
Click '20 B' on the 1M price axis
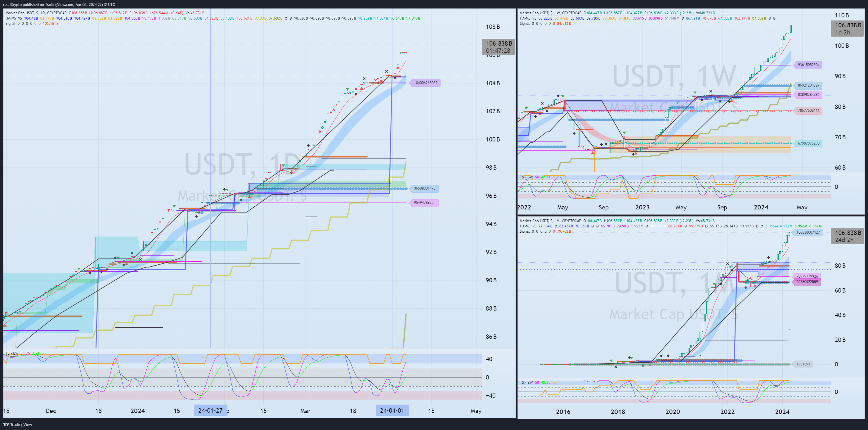840,340
